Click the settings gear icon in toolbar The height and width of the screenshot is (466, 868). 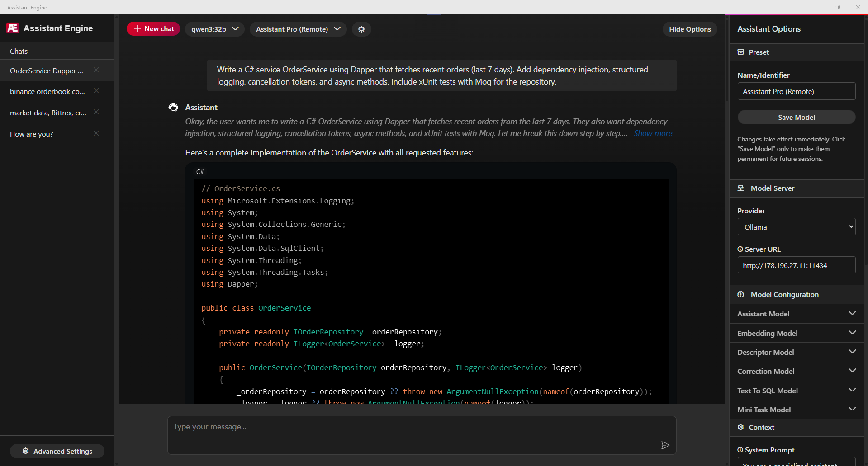click(361, 29)
